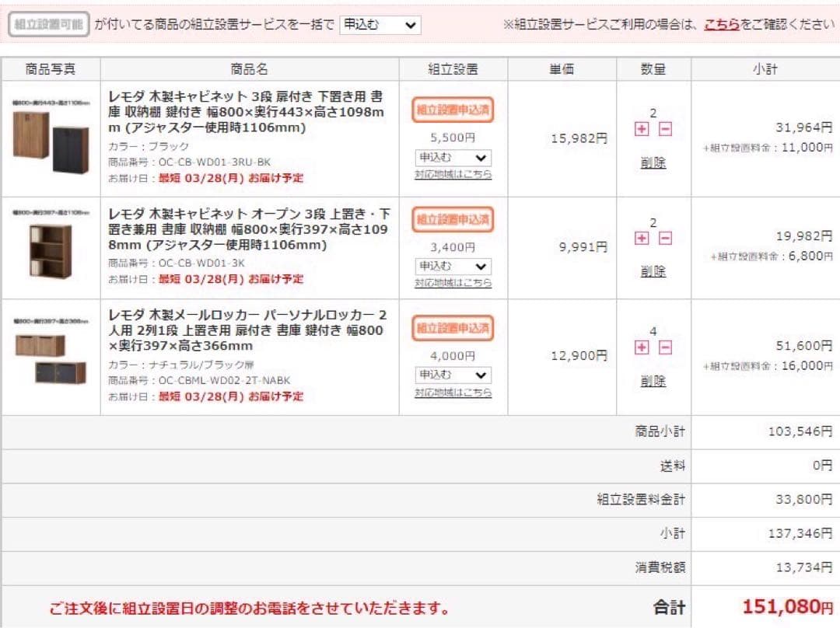Click the 商品名 column header
The image size is (840, 628).
tap(249, 68)
